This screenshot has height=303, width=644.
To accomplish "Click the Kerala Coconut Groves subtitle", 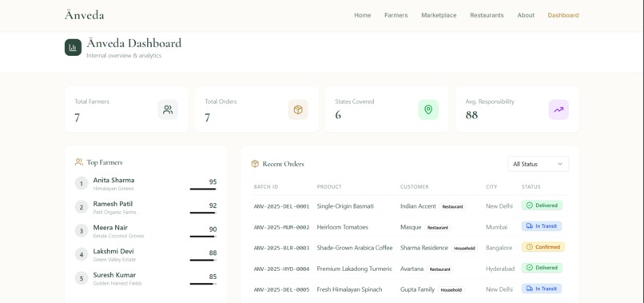I will 119,236.
